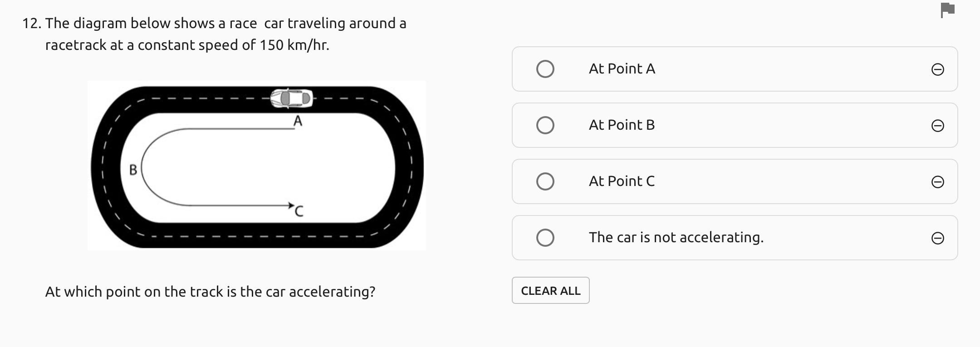Image resolution: width=980 pixels, height=347 pixels.
Task: Mark the 'At Point C' radio button
Action: (x=545, y=181)
